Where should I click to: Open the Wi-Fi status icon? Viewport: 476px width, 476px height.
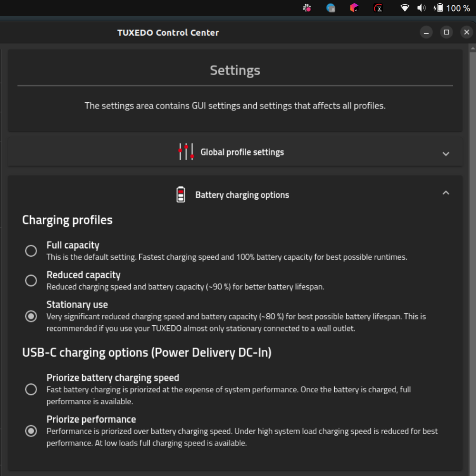(405, 8)
